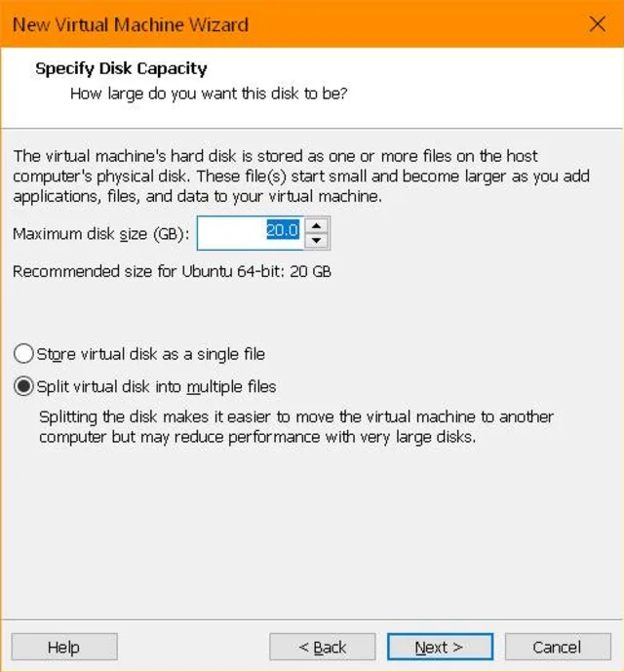Click the 'How large do you want this disk' subtitle
This screenshot has height=672, width=624.
pyautogui.click(x=209, y=94)
